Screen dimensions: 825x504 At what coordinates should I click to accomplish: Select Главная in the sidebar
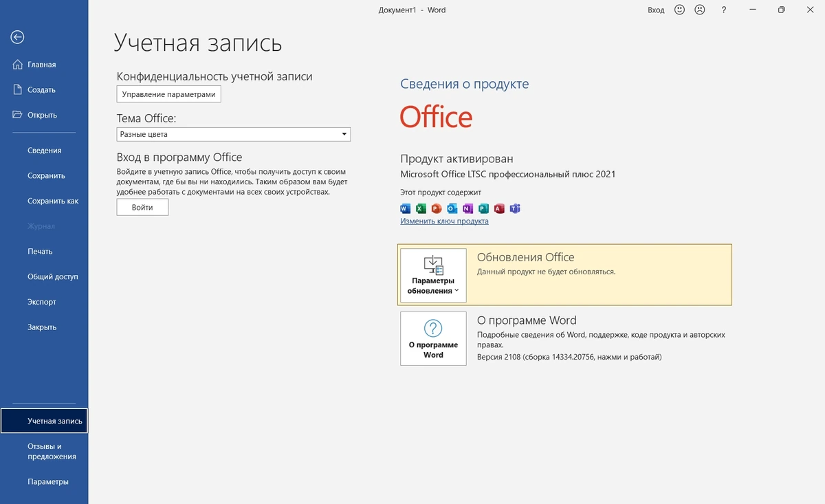(x=44, y=65)
